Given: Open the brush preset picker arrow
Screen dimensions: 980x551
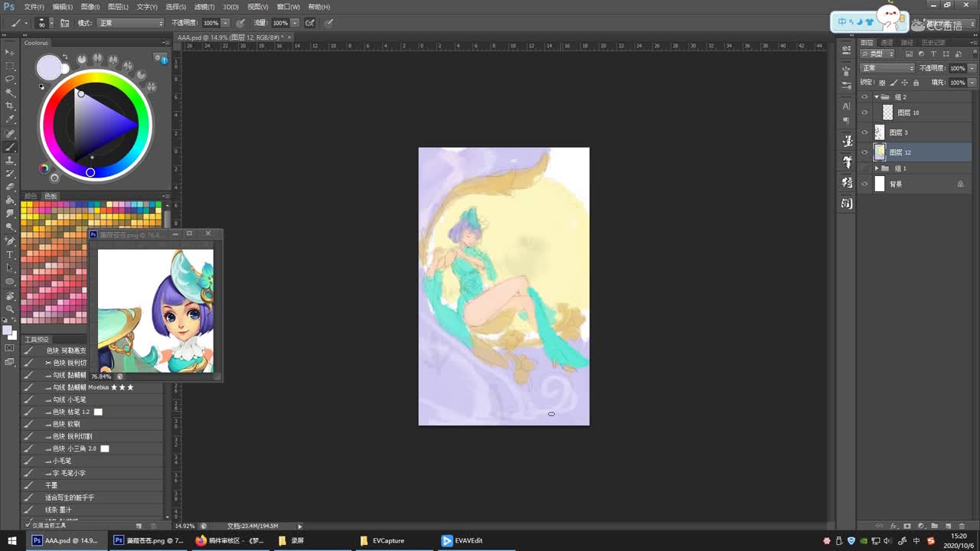Looking at the screenshot, I should coord(52,23).
